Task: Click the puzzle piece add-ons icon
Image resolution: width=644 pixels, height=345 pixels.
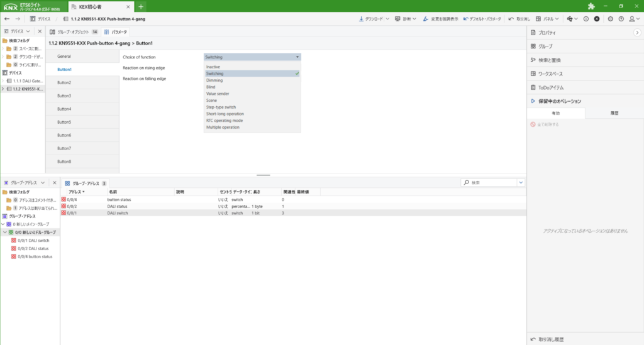Action: tap(591, 6)
